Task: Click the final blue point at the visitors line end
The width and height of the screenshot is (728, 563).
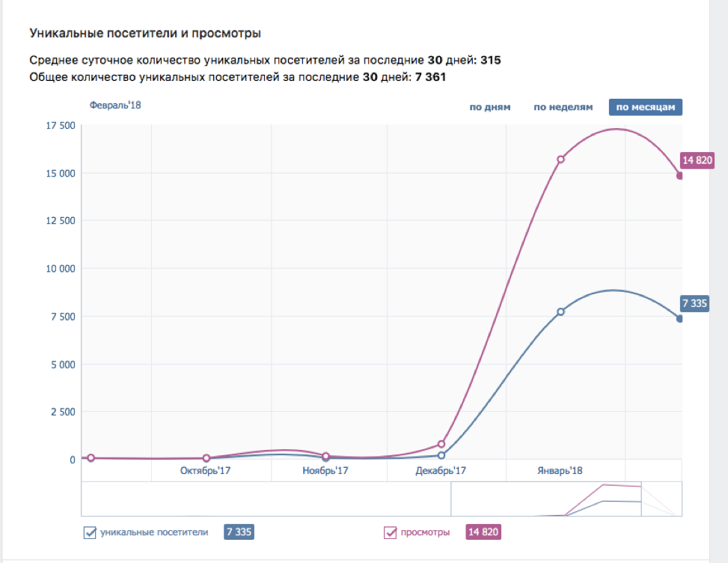Action: (x=679, y=319)
